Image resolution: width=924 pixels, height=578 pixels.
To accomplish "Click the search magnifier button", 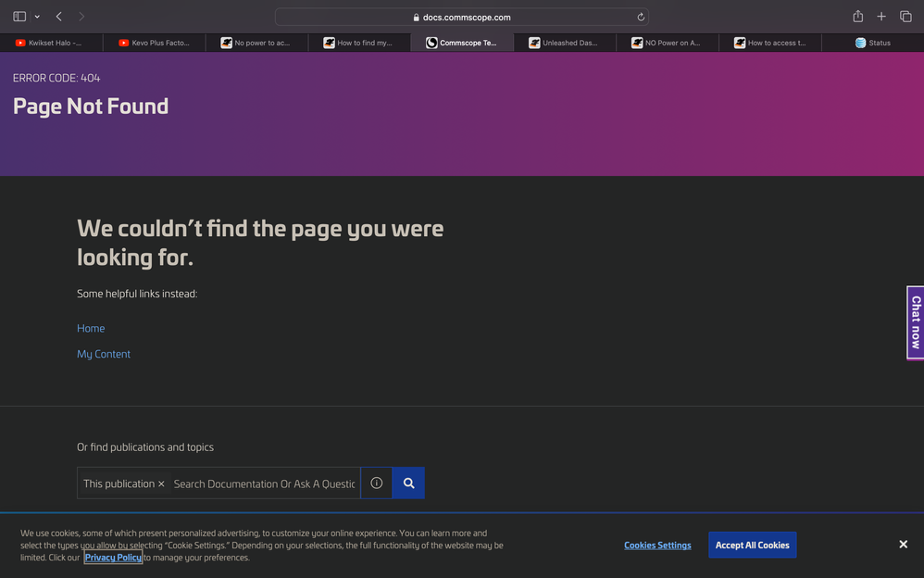I will 408,484.
